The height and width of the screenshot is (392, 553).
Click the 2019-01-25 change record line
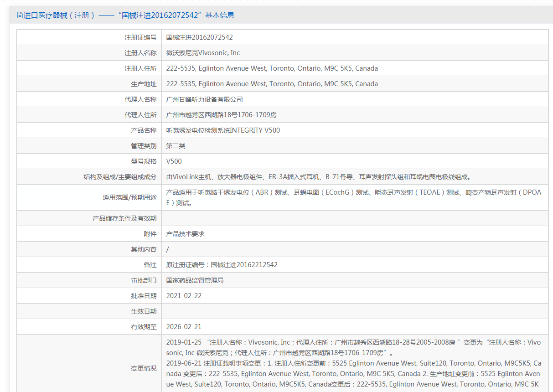pyautogui.click(x=354, y=347)
